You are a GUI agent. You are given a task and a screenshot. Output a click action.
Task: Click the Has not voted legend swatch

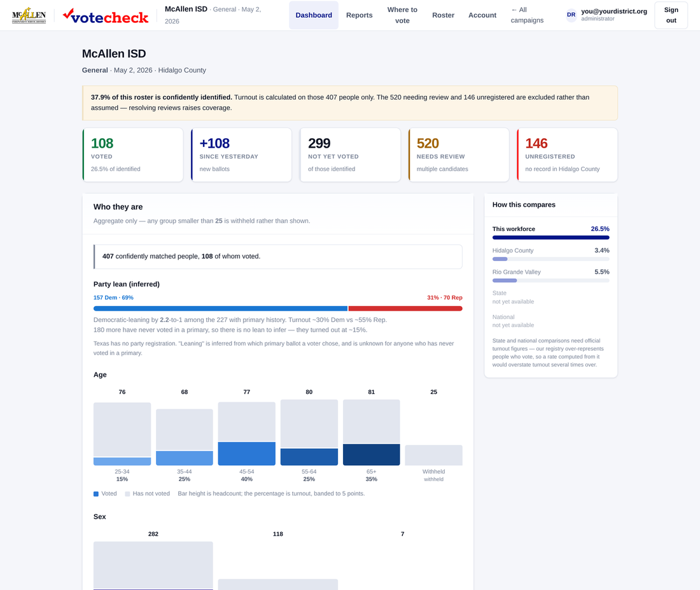[128, 494]
